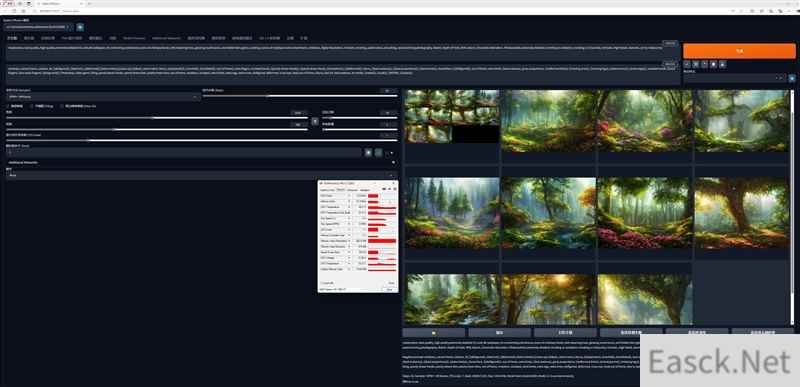Open the sampling method dropdown
The width and height of the screenshot is (800, 387).
(103, 96)
